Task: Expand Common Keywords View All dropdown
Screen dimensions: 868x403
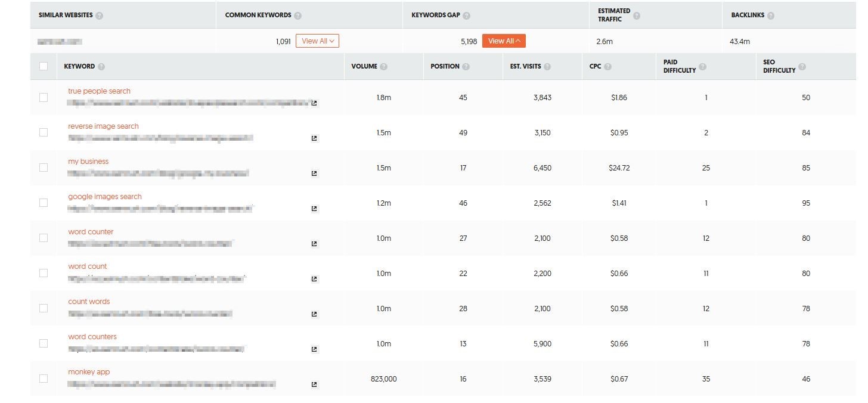Action: [318, 41]
